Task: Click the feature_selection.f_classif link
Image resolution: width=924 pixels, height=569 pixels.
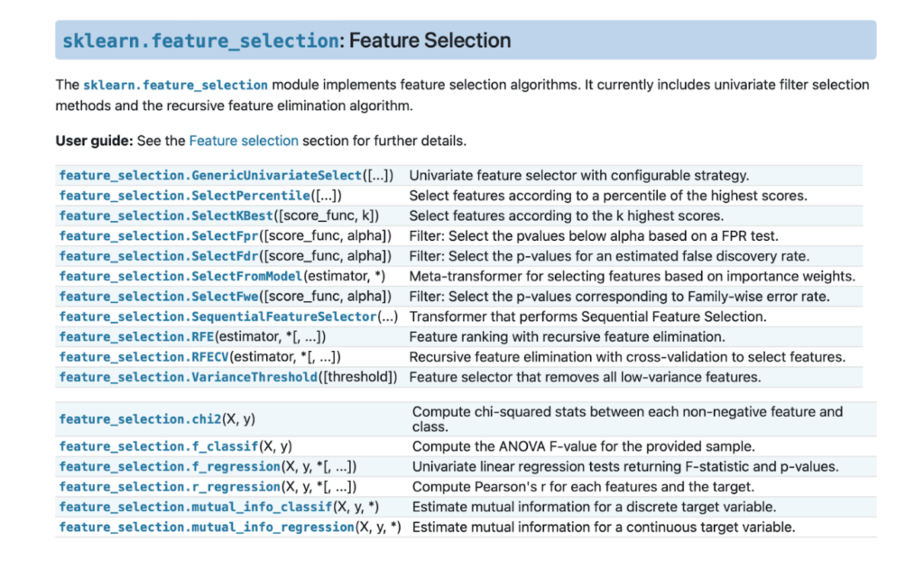Action: click(158, 446)
